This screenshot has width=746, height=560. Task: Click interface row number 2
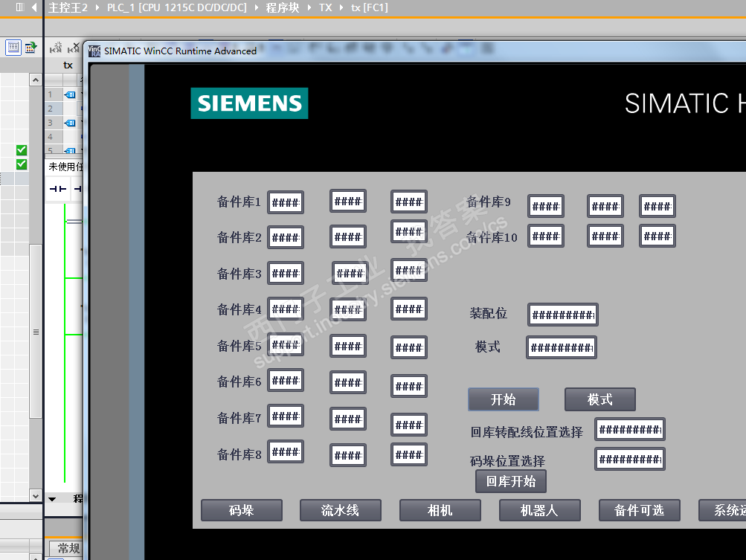(x=50, y=109)
